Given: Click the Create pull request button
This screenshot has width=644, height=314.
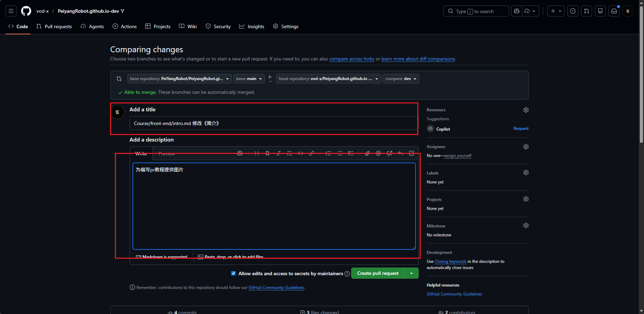Looking at the screenshot, I should (378, 273).
